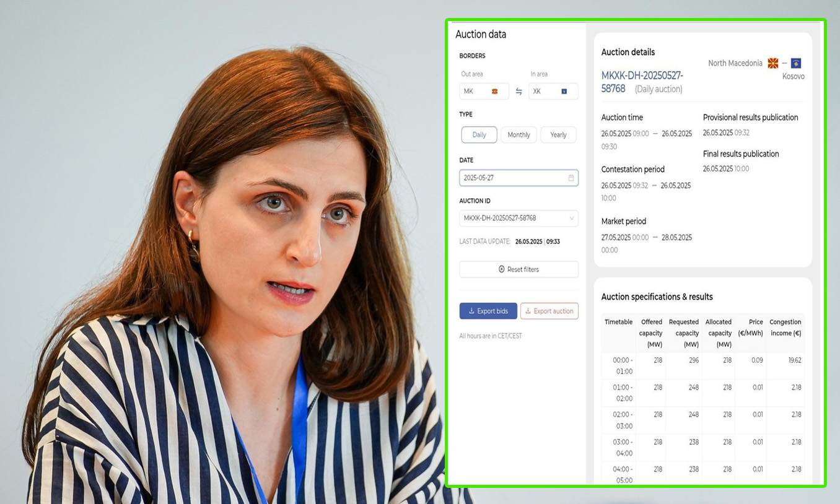Select the Yearly auction type

click(558, 135)
